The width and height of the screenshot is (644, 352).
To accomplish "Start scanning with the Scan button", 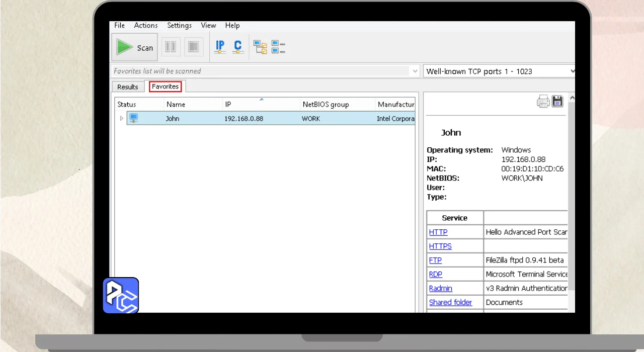I will point(134,47).
